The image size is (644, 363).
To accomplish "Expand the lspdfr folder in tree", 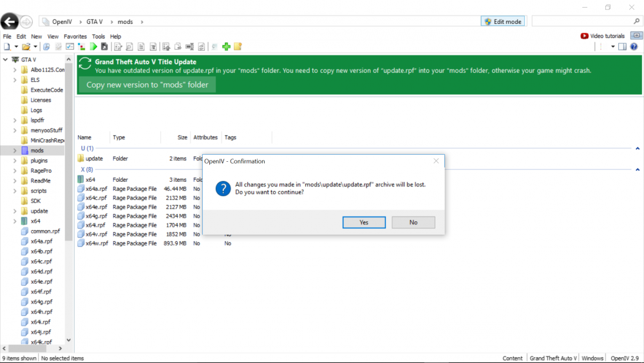I will (15, 120).
